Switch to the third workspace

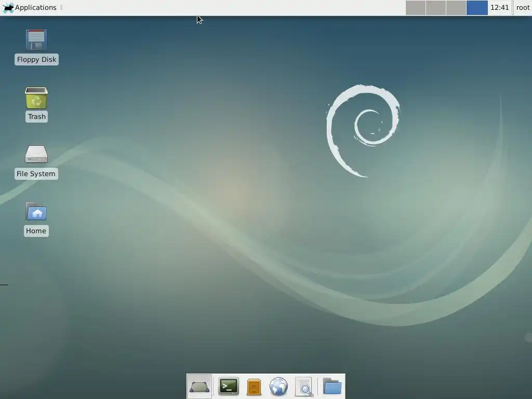(x=456, y=8)
